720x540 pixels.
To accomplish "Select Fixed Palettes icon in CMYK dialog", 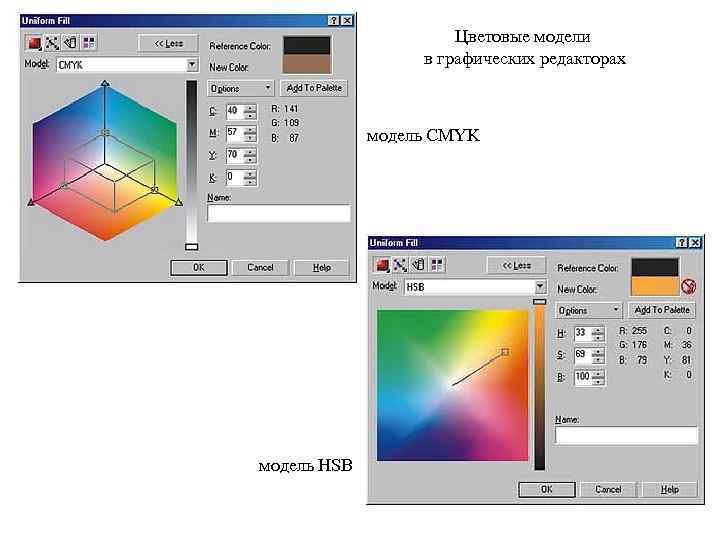I will pos(70,43).
